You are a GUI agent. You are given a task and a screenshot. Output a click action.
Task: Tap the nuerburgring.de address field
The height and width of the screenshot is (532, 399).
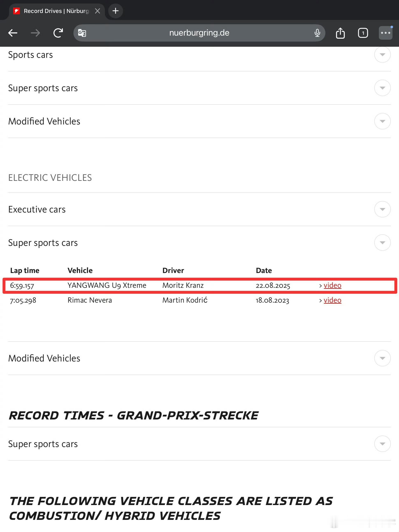[x=199, y=33]
